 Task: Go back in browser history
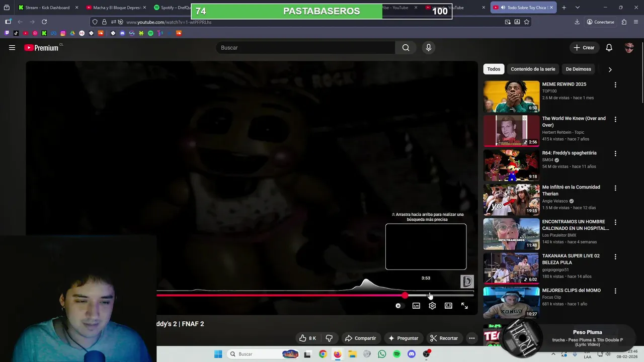pos(20,22)
